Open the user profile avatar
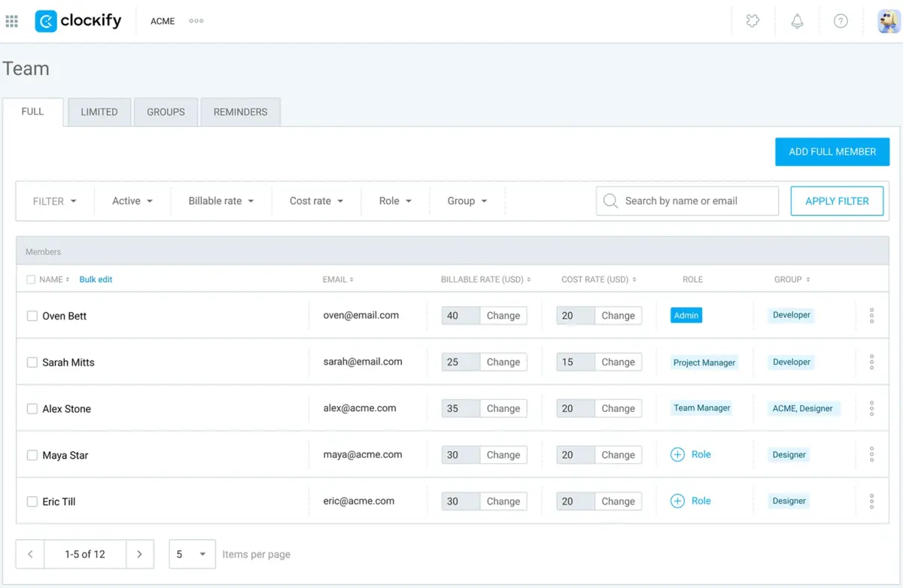The height and width of the screenshot is (588, 903). tap(889, 21)
